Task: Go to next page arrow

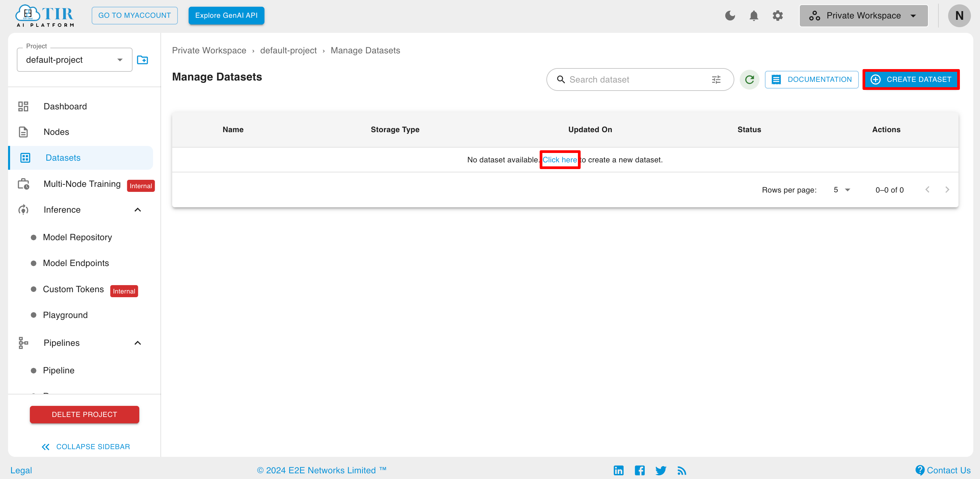Action: coord(947,189)
